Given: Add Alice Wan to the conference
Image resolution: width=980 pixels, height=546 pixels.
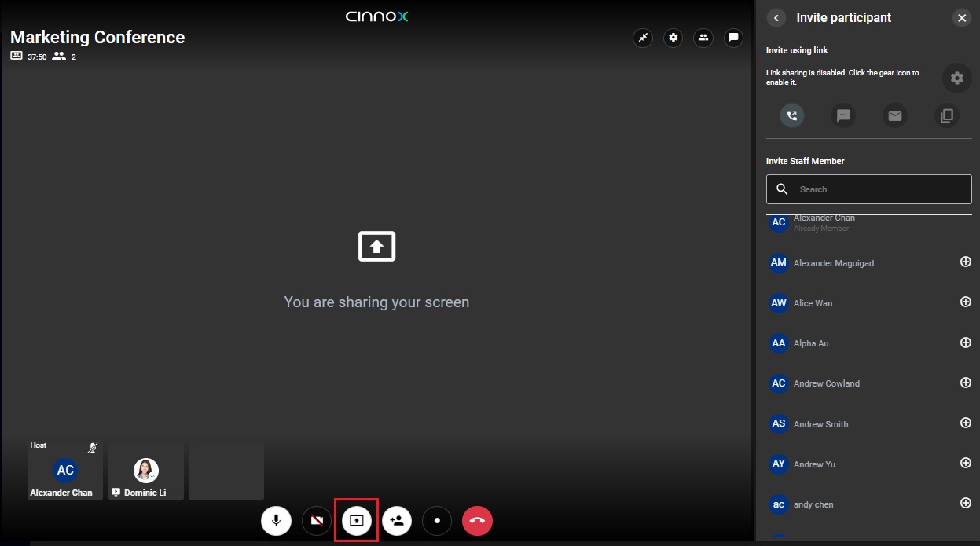Looking at the screenshot, I should (966, 302).
